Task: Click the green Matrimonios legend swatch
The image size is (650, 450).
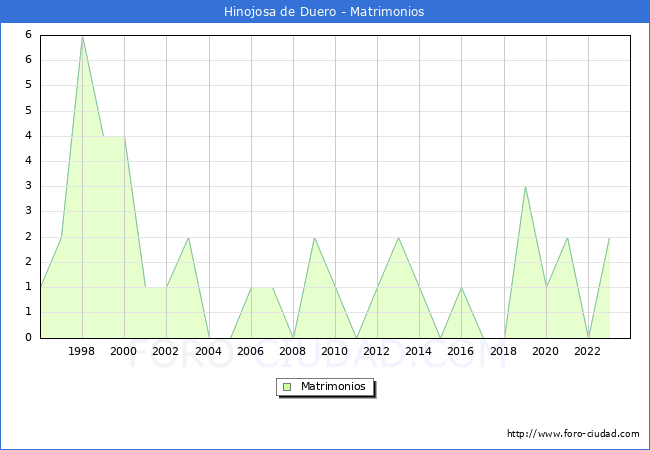Action: click(x=287, y=387)
